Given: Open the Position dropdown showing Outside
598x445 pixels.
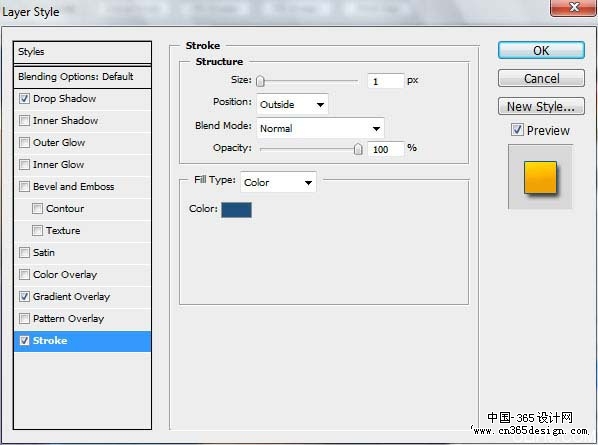Looking at the screenshot, I should (x=292, y=104).
